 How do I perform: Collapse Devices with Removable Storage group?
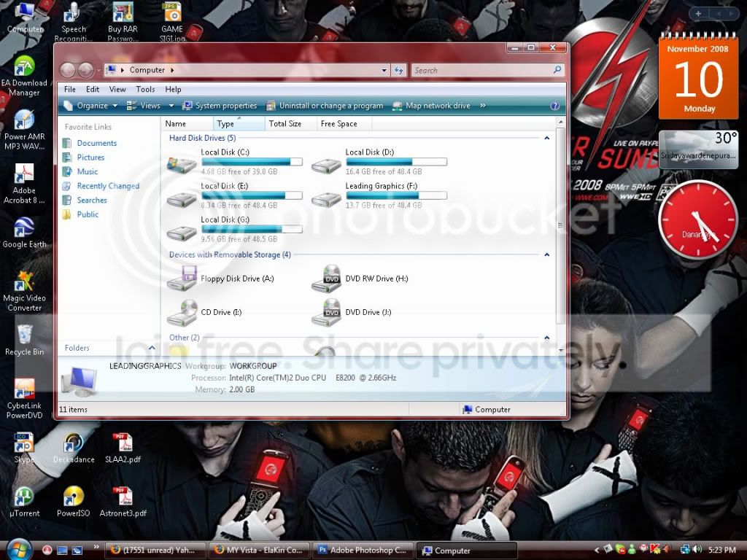547,254
